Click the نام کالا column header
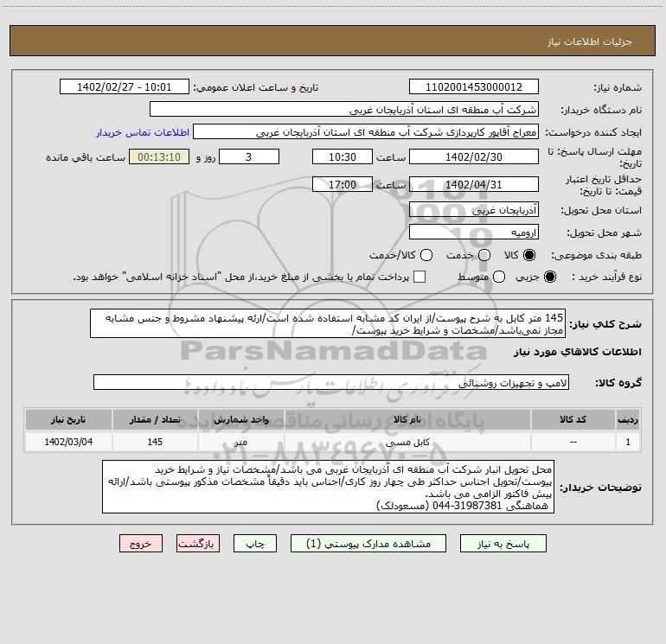666x644 pixels. (x=407, y=419)
